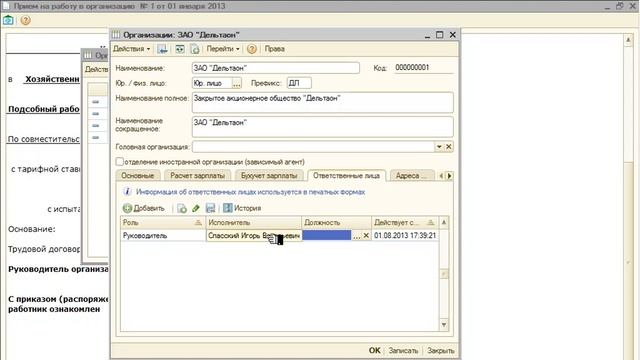The height and width of the screenshot is (360, 640).
Task: Click the Записать button
Action: point(403,351)
